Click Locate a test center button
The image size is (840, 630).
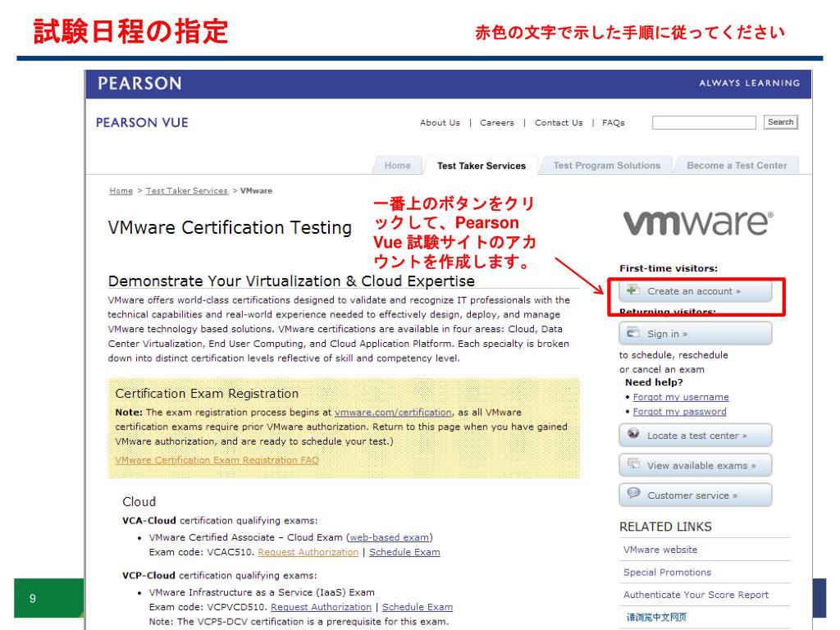[696, 435]
